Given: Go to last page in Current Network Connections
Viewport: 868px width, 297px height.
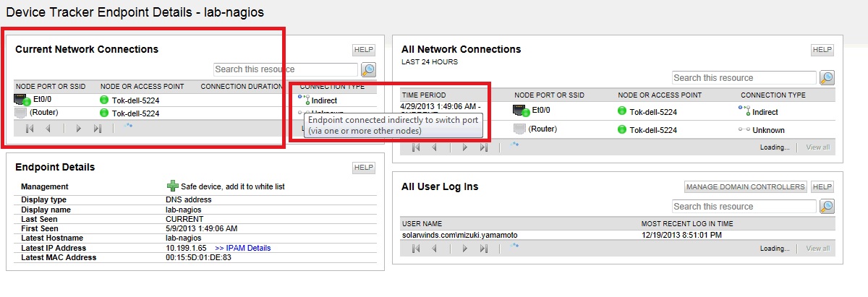Looking at the screenshot, I should coord(97,129).
